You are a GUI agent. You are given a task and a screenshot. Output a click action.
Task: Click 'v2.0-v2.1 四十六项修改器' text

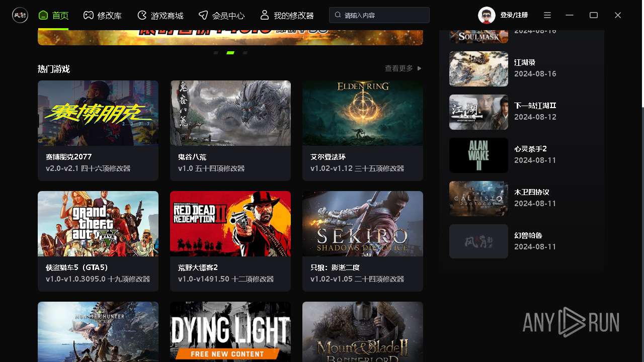coord(88,168)
